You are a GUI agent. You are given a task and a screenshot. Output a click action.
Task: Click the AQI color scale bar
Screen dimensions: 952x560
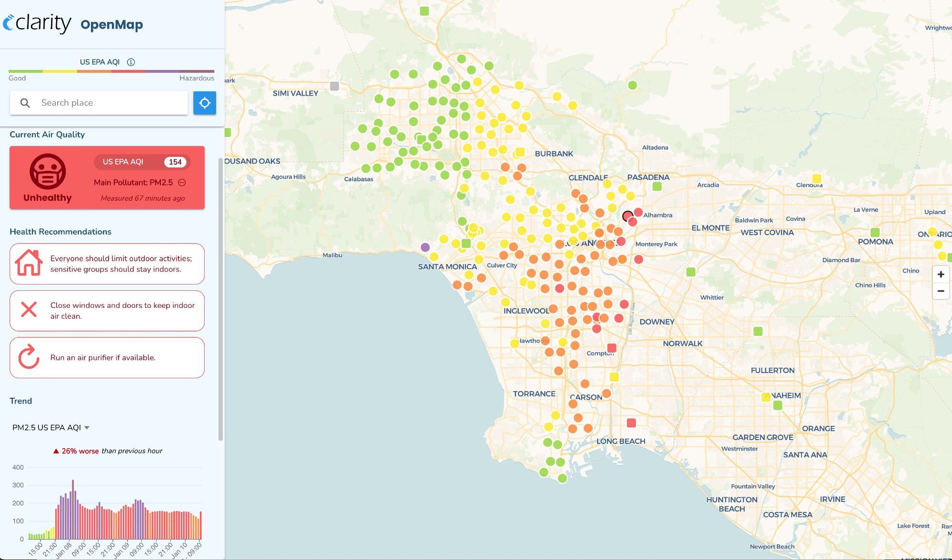[111, 71]
